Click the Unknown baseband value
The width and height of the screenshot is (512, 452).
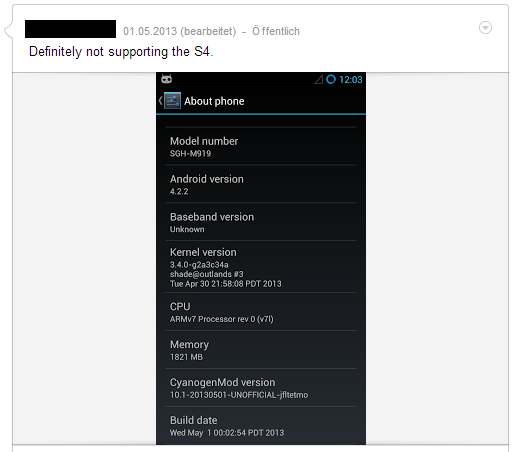[x=187, y=229]
